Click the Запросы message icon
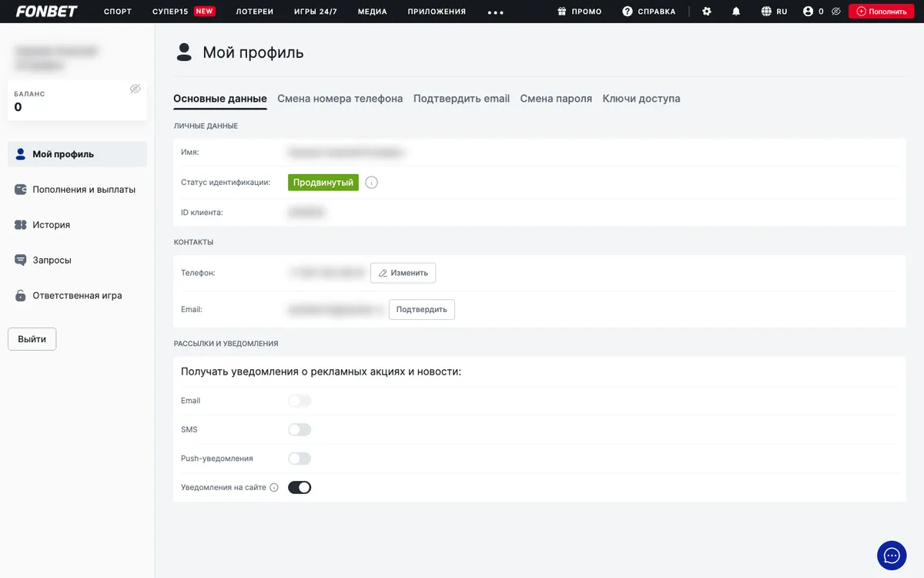 21,260
